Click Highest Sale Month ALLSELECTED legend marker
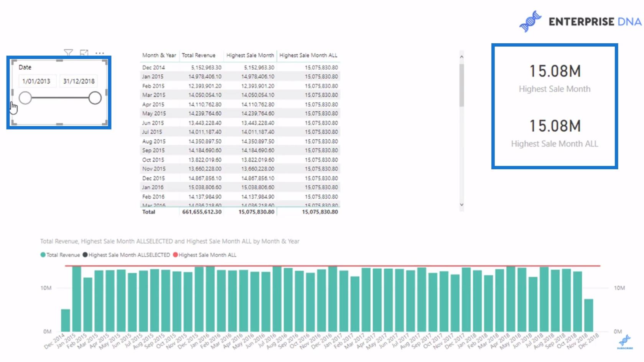 pyautogui.click(x=85, y=255)
